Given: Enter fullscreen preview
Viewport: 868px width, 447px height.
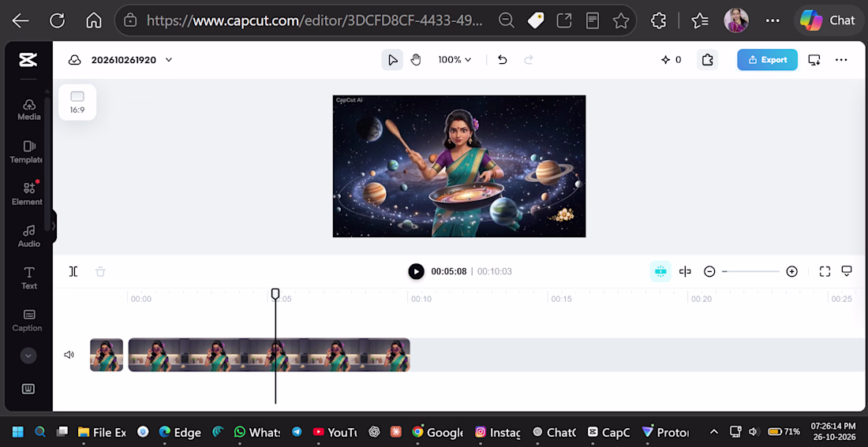Looking at the screenshot, I should click(825, 272).
